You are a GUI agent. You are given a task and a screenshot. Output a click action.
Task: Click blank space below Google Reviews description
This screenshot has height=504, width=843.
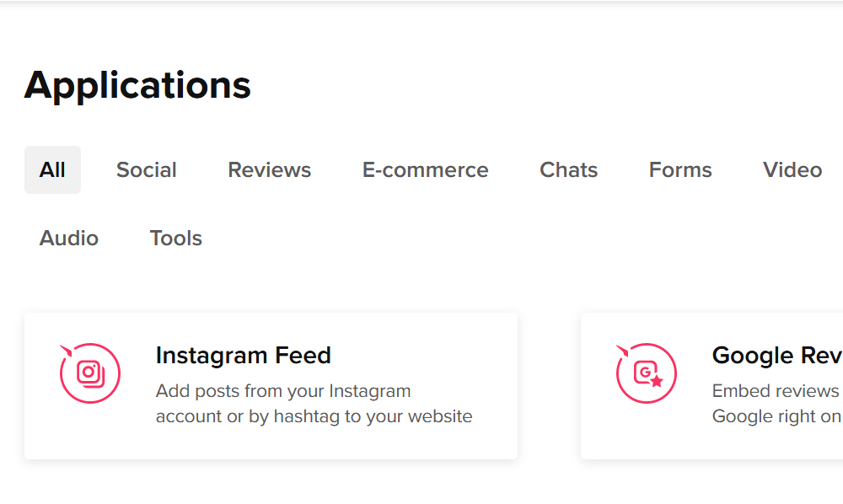[x=759, y=444]
